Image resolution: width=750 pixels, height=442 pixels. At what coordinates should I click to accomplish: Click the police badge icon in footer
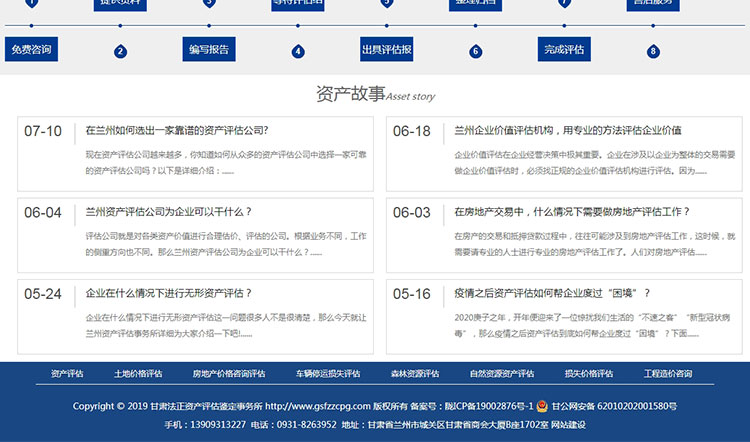coord(542,407)
